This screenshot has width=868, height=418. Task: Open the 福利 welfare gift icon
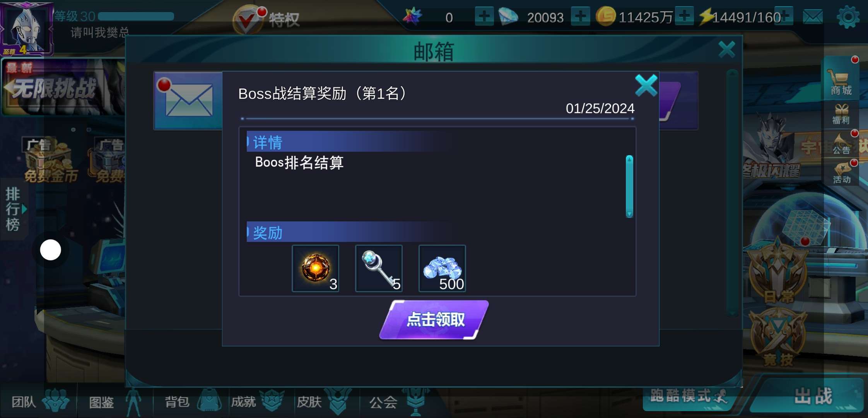(x=841, y=114)
